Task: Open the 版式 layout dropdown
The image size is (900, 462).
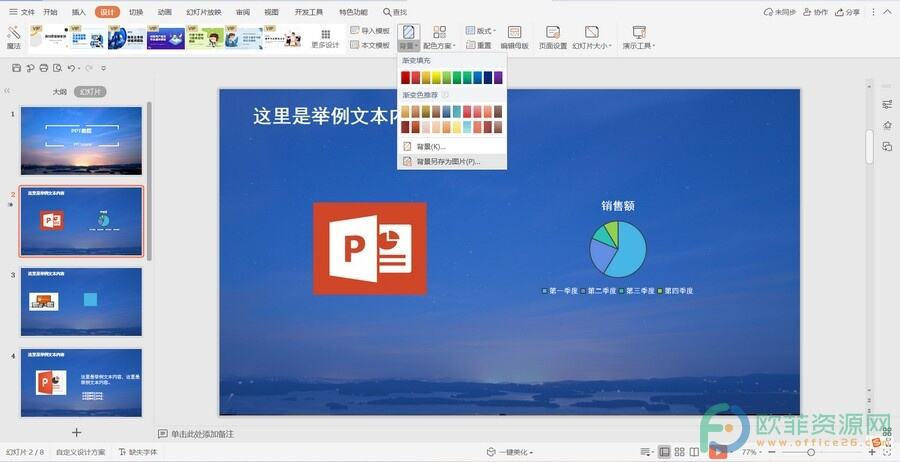Action: tap(481, 30)
